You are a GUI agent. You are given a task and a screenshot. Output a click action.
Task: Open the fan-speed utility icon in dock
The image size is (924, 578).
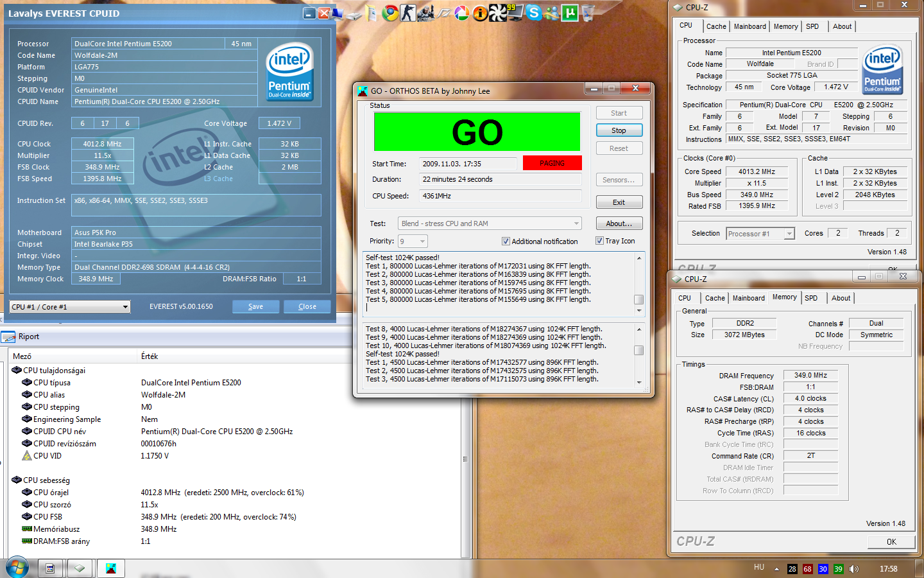point(498,13)
